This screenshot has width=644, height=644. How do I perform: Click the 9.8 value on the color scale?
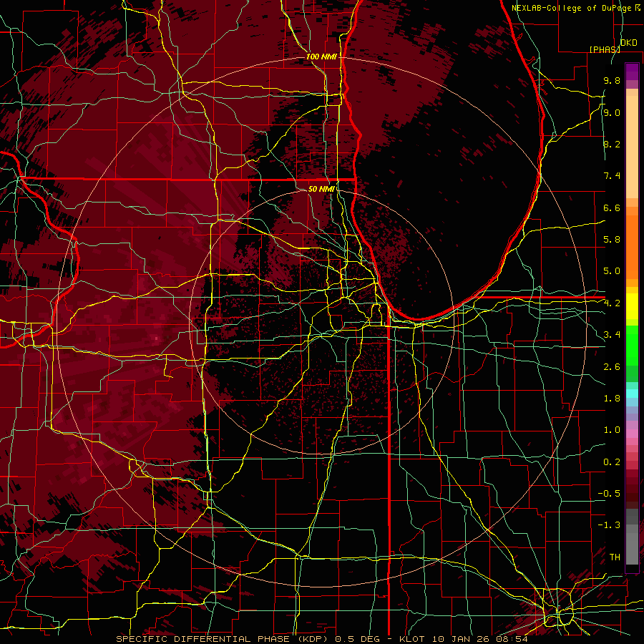click(x=612, y=80)
